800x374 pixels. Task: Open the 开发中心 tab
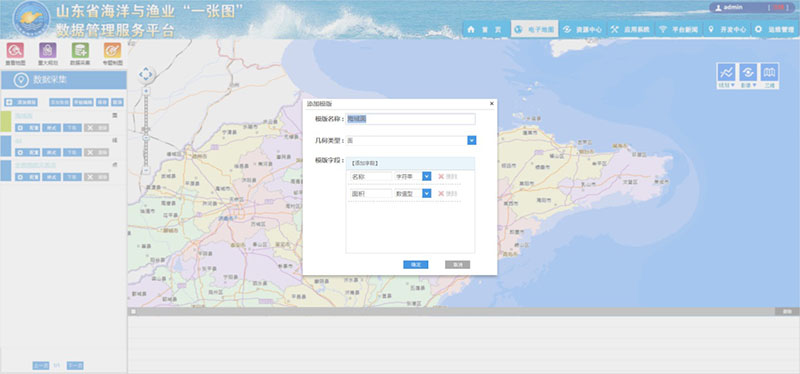(x=727, y=30)
